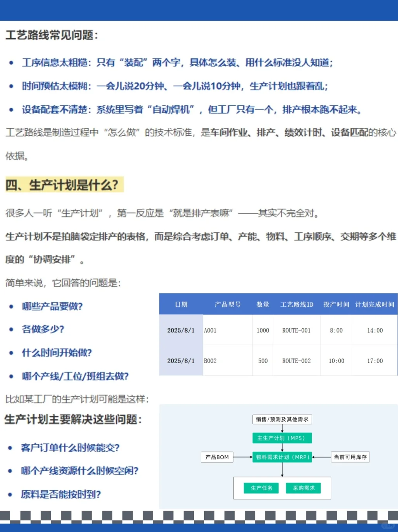Select the 产品BOM flowchart box
Screen dimensions: 398x532
217,457
